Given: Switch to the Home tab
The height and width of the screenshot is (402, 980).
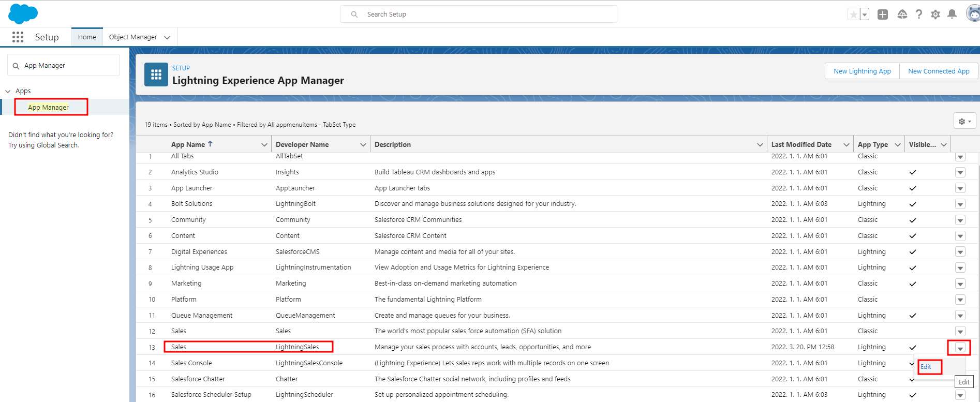Looking at the screenshot, I should coord(87,37).
